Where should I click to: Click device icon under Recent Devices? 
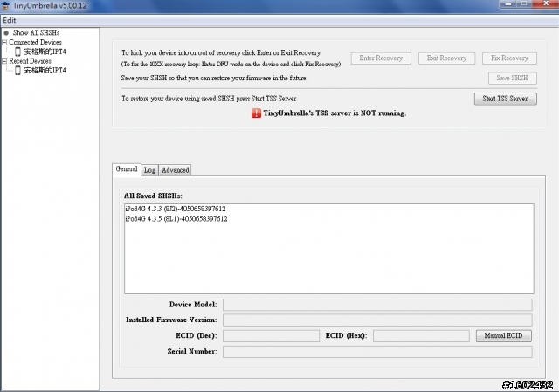(17, 71)
